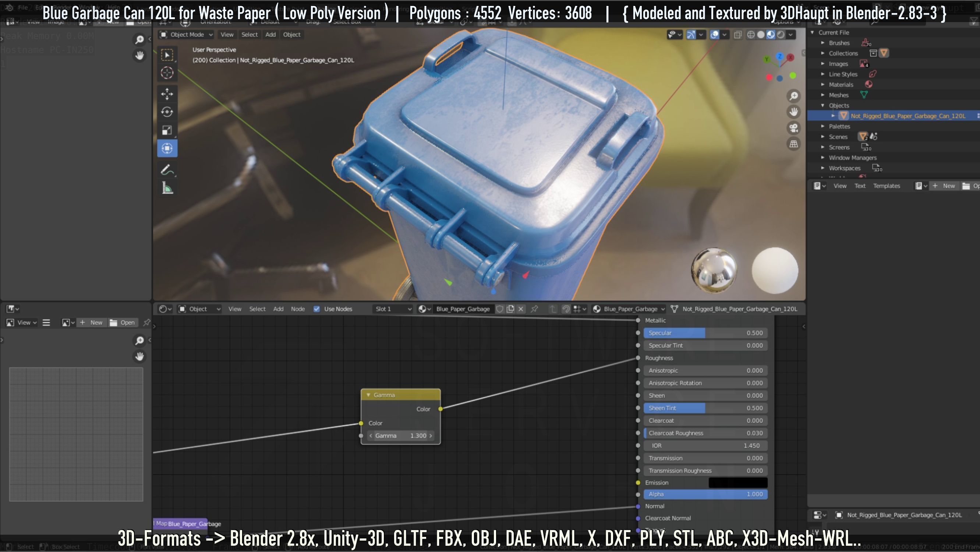The width and height of the screenshot is (980, 552).
Task: Open the node editor Node menu
Action: coord(298,309)
